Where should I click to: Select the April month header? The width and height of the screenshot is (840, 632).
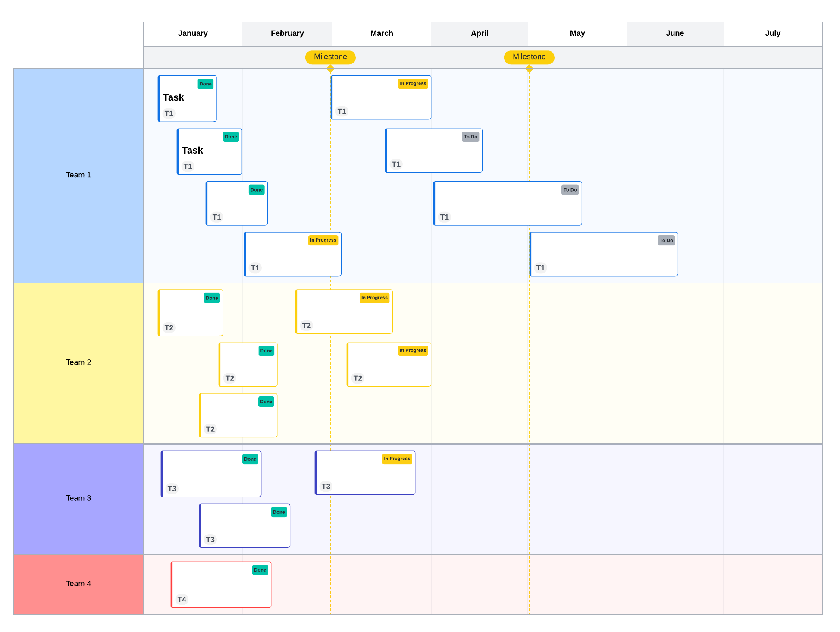[480, 34]
